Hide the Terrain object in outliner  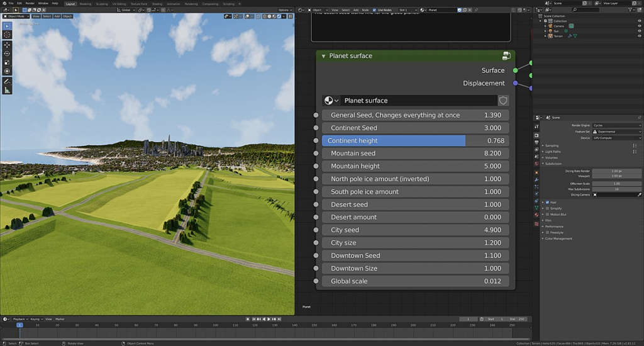639,36
